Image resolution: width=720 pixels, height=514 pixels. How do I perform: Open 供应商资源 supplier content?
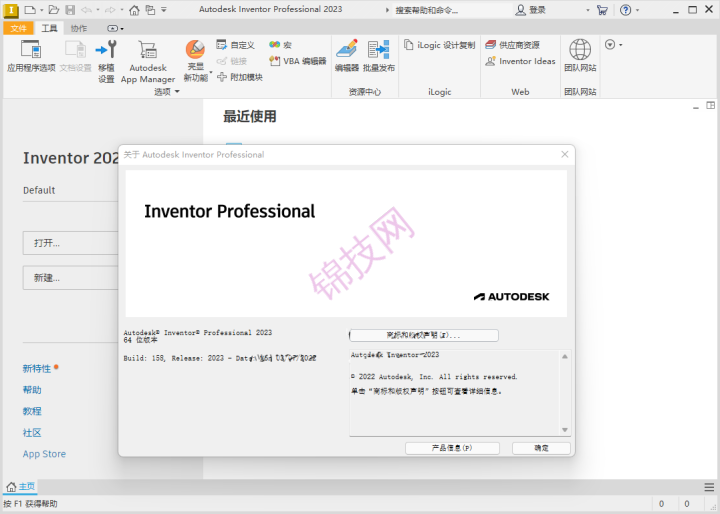(512, 45)
